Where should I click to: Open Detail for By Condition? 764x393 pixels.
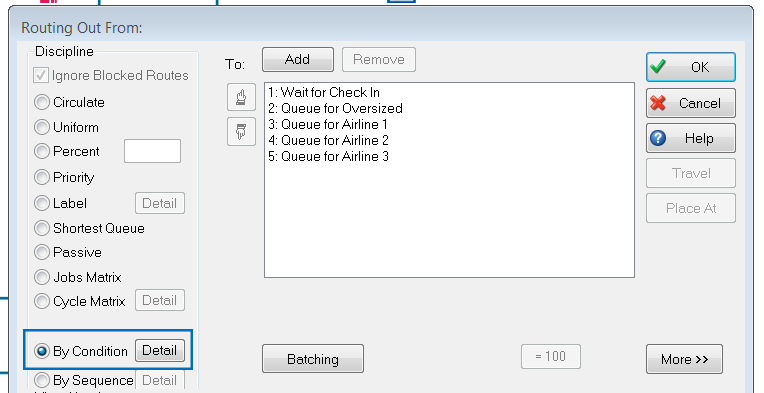[160, 351]
